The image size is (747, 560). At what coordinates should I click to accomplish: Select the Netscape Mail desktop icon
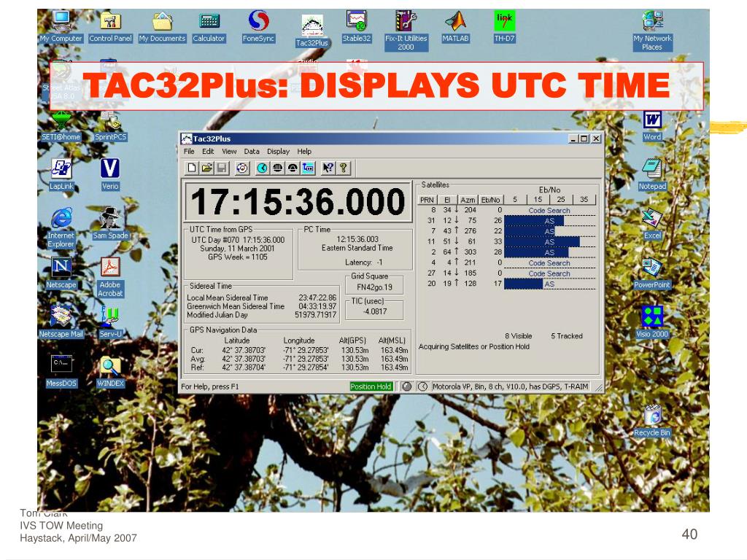(61, 322)
